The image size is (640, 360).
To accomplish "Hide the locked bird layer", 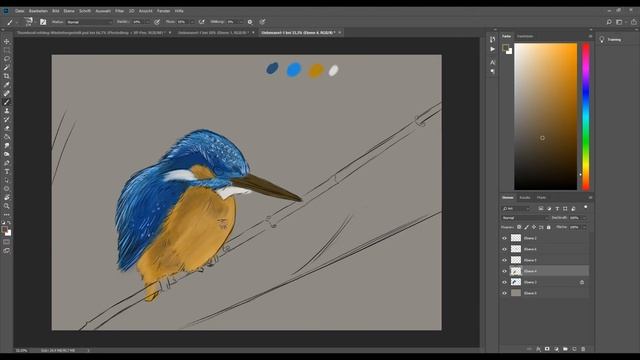I will click(x=504, y=282).
